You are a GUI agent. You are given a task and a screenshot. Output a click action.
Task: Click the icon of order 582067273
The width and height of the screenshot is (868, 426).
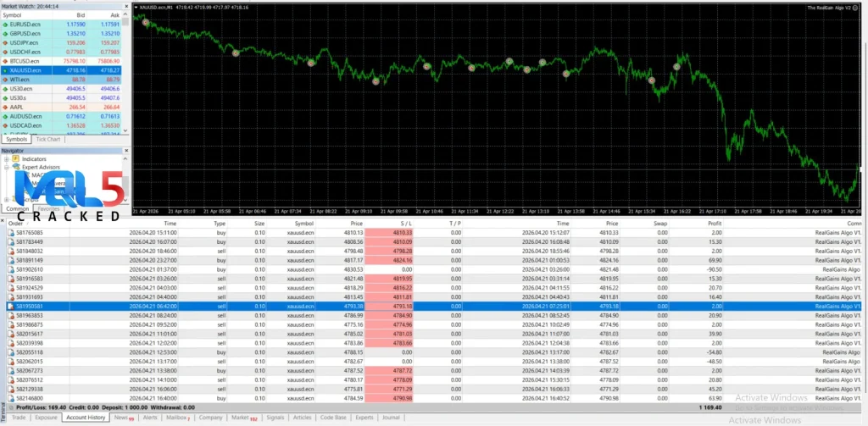[x=10, y=370]
